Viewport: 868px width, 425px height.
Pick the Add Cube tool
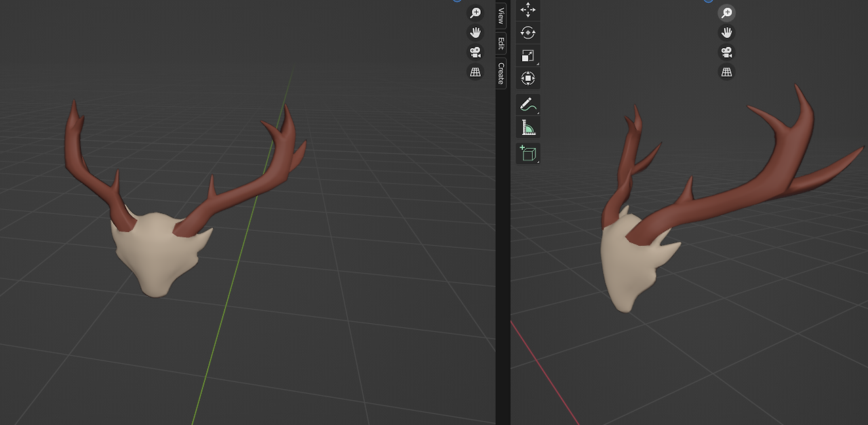[x=528, y=153]
